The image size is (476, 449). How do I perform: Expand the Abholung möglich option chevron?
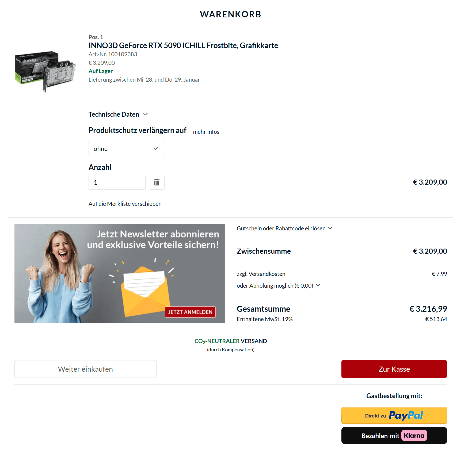pos(318,285)
